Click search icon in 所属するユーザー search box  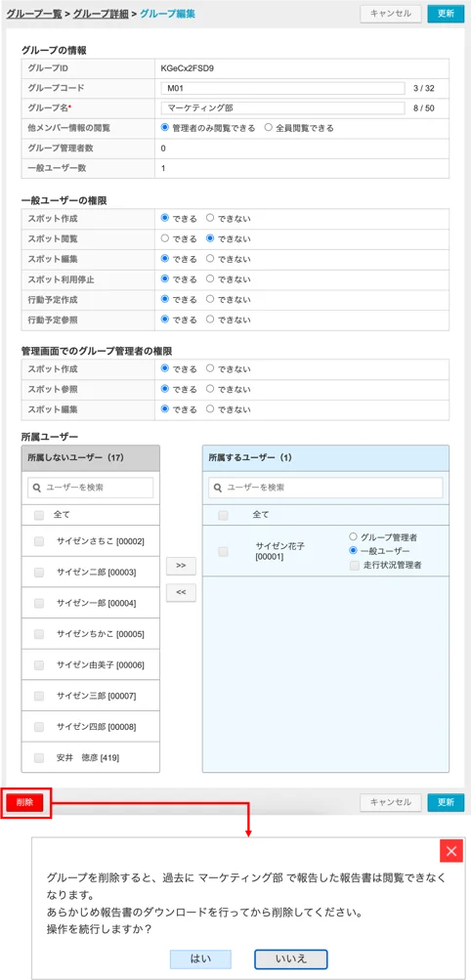tap(218, 488)
